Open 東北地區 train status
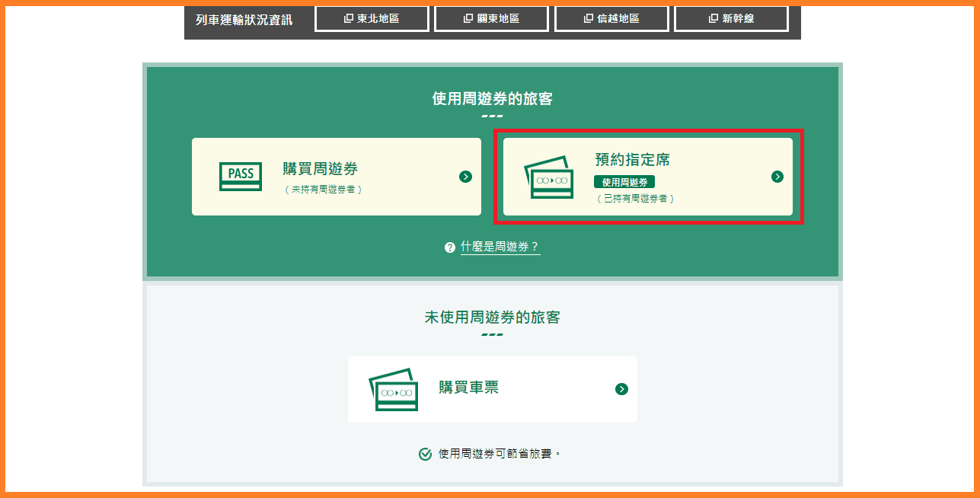This screenshot has width=980, height=498. 372,19
